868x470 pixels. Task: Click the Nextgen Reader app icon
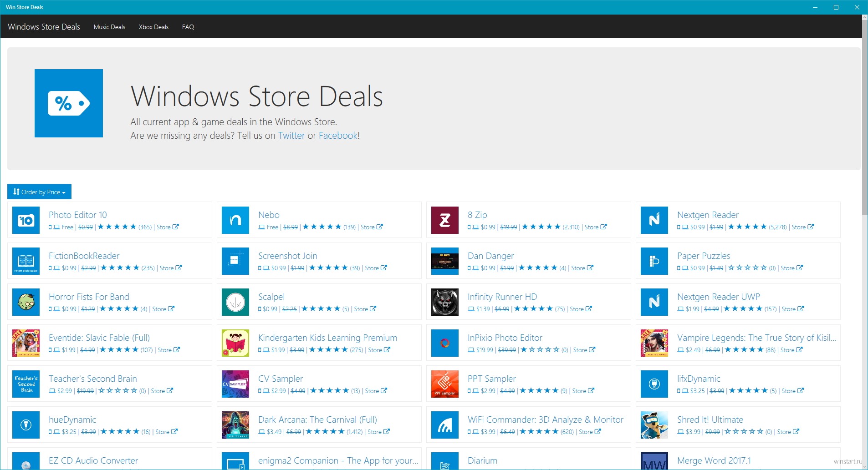click(654, 220)
